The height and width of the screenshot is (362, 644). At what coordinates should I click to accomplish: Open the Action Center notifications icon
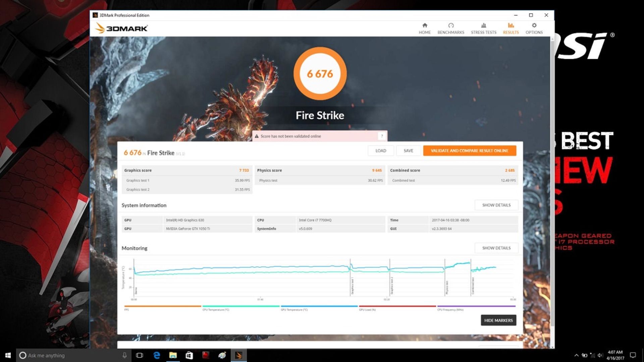tap(633, 355)
